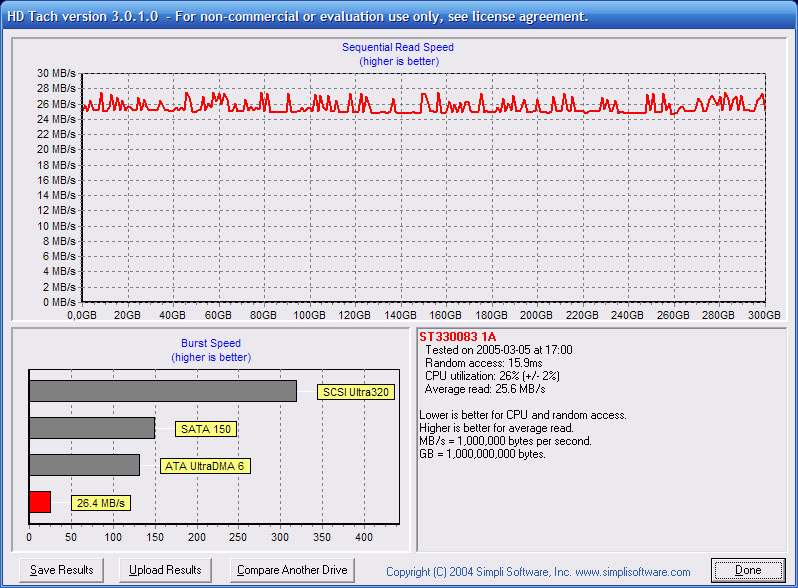
Task: Click the 0,0GB axis label
Action: [x=82, y=315]
